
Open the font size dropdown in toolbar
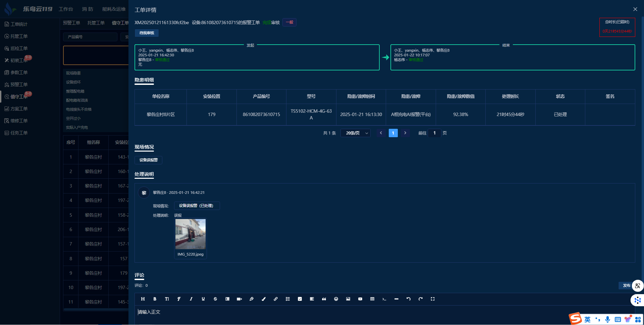point(167,299)
